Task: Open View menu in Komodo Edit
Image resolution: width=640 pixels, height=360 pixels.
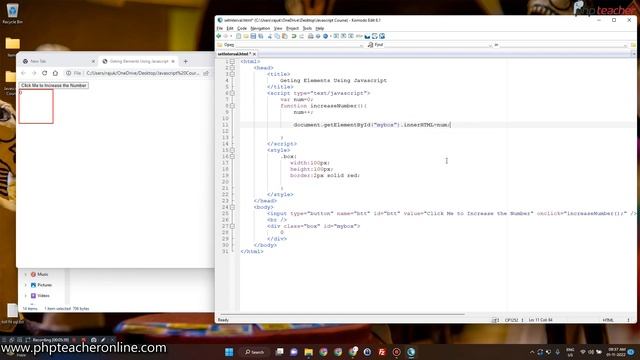Action: click(x=278, y=29)
